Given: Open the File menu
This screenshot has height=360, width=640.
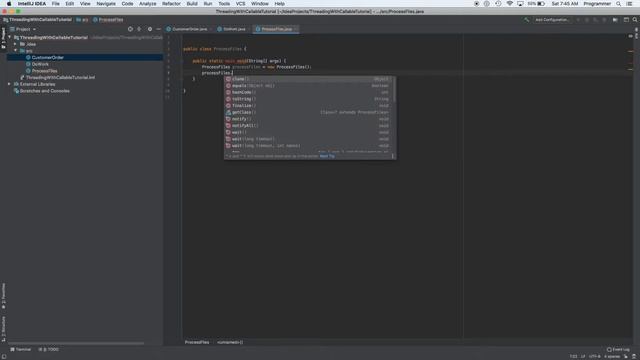Looking at the screenshot, I should [x=56, y=4].
